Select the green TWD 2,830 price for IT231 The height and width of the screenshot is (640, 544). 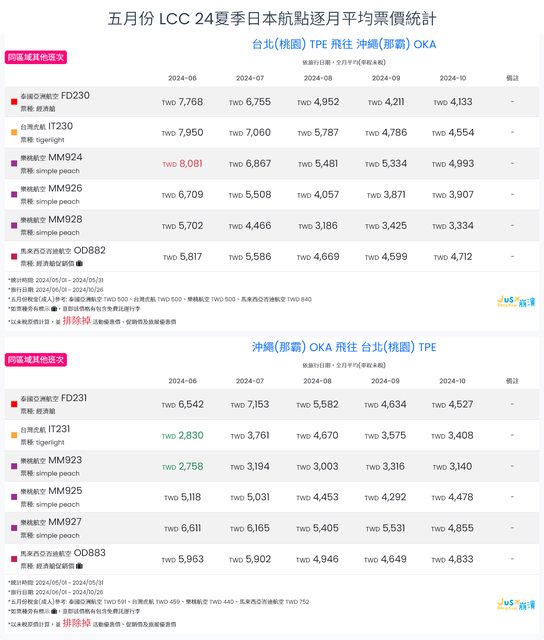coord(182,436)
